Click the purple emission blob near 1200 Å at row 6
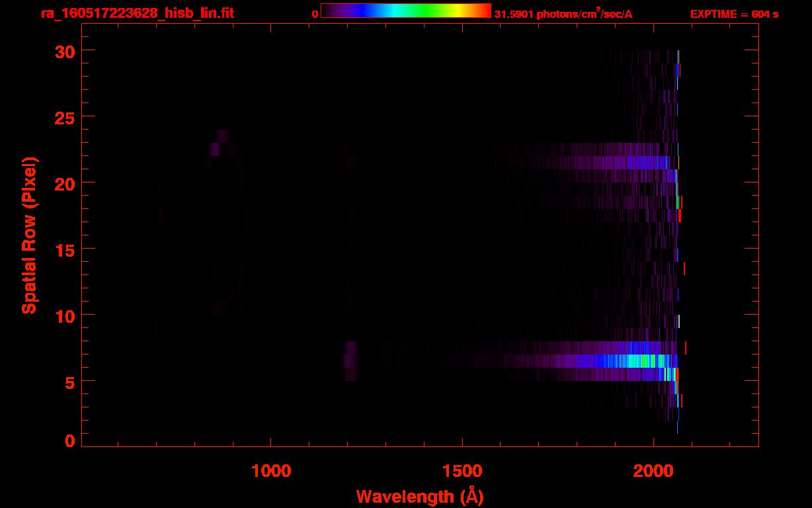Image resolution: width=812 pixels, height=508 pixels. [x=350, y=361]
